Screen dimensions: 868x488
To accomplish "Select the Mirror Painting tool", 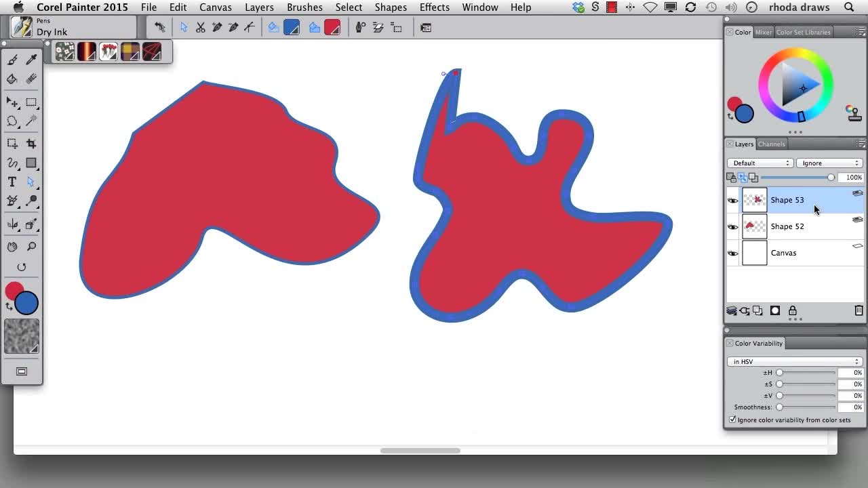I will coord(12,224).
